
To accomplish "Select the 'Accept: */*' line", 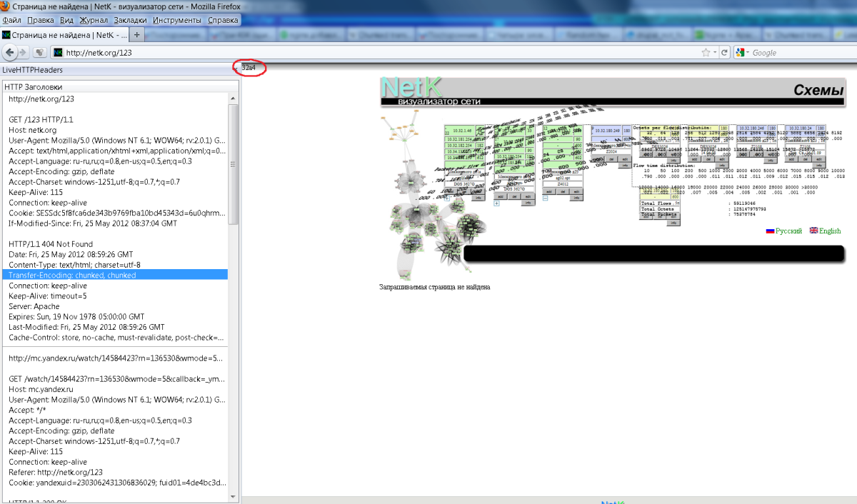I will point(26,410).
